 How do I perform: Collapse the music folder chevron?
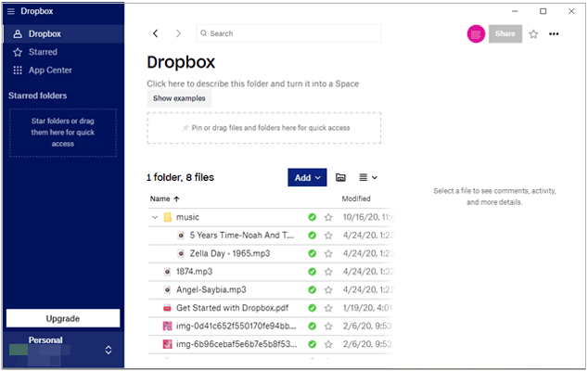click(155, 217)
